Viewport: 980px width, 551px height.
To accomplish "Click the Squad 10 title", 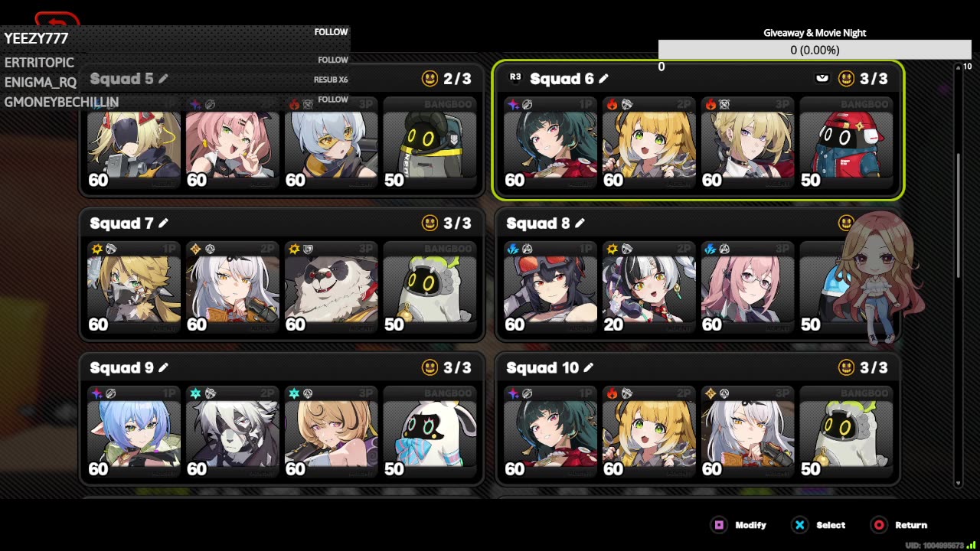I will point(542,368).
